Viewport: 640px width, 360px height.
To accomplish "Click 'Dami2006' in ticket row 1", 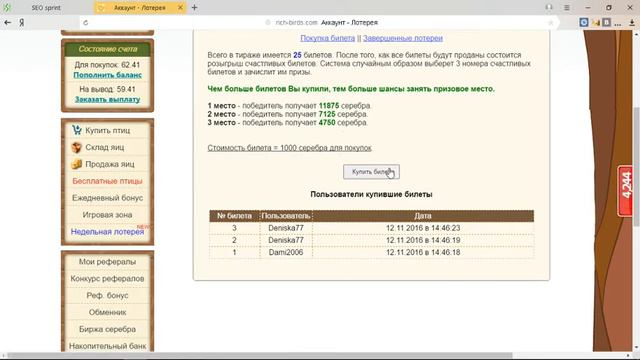I will click(x=286, y=253).
